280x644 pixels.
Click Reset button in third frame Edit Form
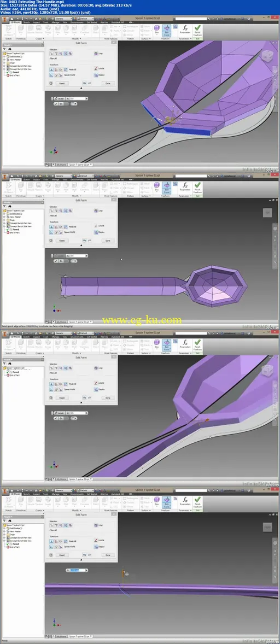pyautogui.click(x=62, y=397)
